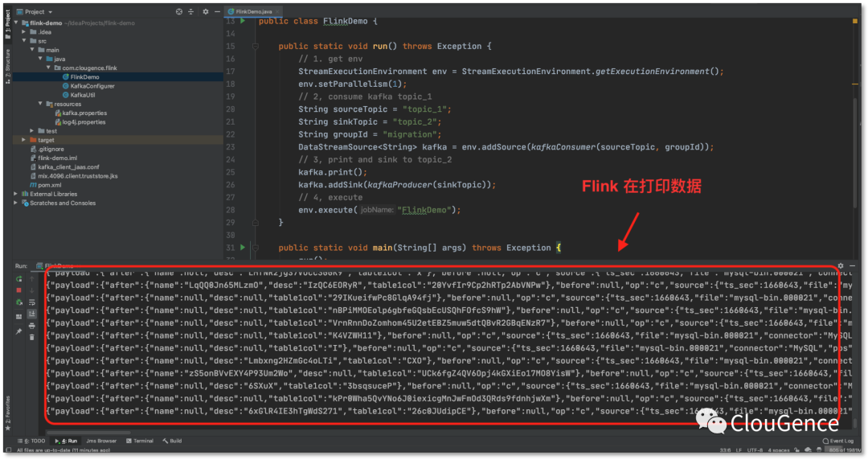Click the lock icon in status bar

797,450
